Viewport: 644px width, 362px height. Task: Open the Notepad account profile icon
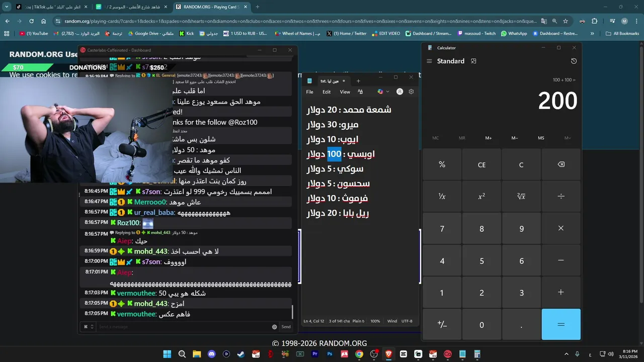click(399, 92)
